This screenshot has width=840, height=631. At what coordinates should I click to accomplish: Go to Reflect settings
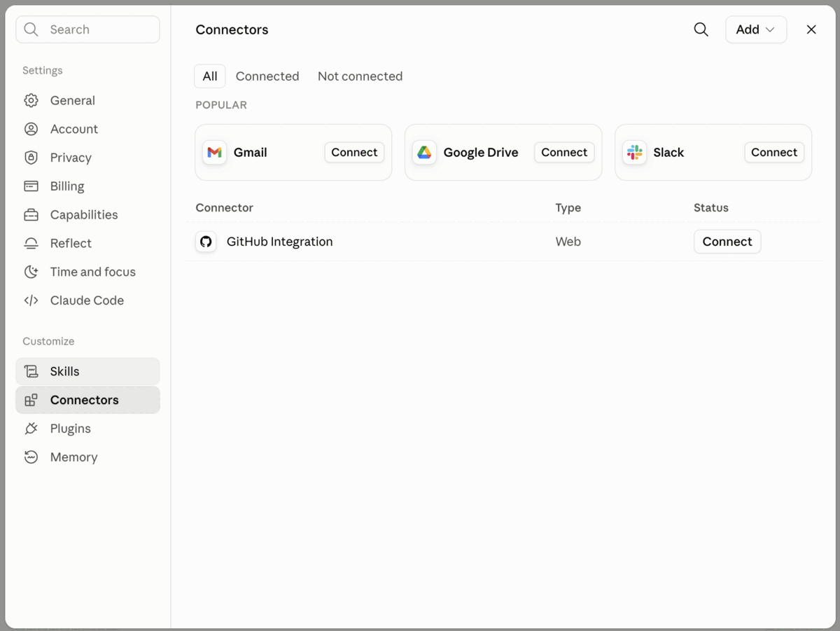pyautogui.click(x=87, y=243)
